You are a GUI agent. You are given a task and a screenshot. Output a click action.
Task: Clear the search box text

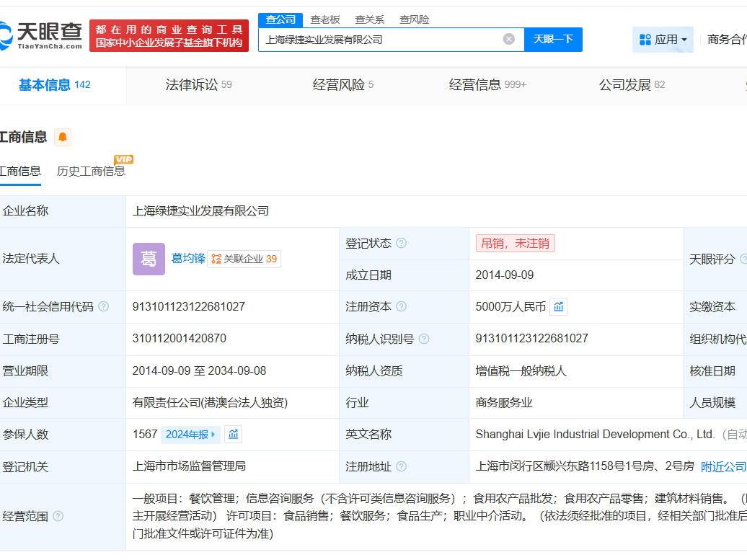[508, 39]
